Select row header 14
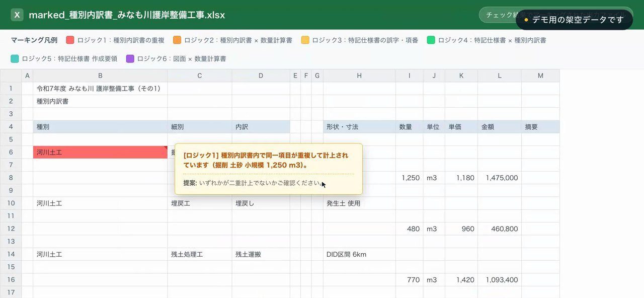This screenshot has height=298, width=644. (11, 254)
